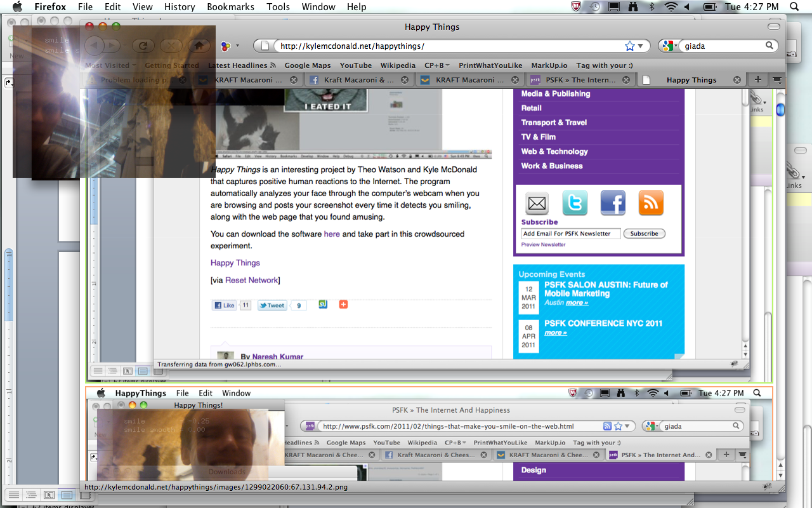Open a new tab with plus button
Image resolution: width=812 pixels, height=508 pixels.
coord(757,80)
